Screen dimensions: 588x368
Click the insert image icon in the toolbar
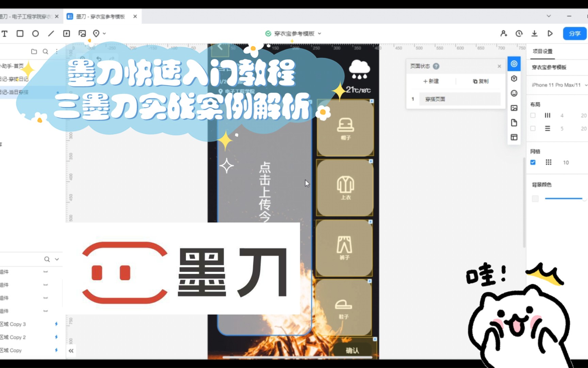[82, 33]
